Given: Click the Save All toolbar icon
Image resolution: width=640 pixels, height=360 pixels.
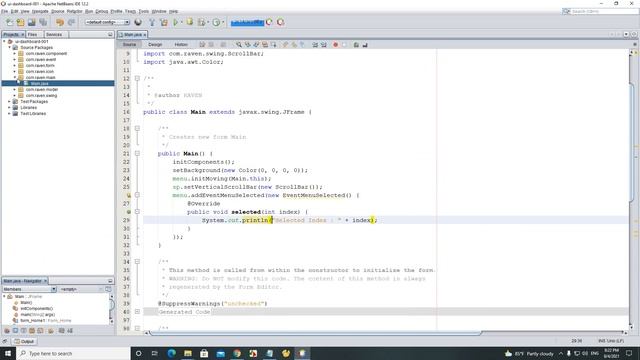Looking at the screenshot, I should click(x=43, y=22).
